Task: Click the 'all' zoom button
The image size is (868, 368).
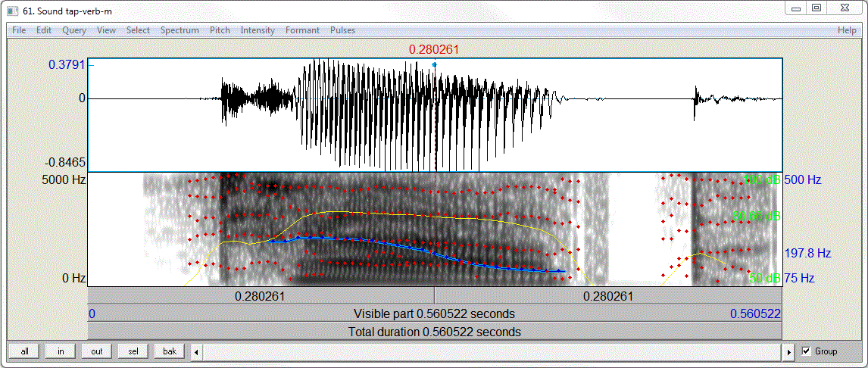Action: 25,351
